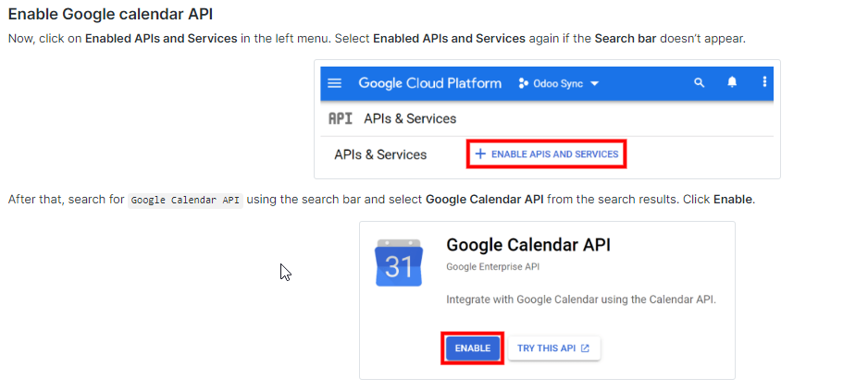The image size is (868, 391).
Task: Open the hamburger navigation menu
Action: tap(335, 83)
